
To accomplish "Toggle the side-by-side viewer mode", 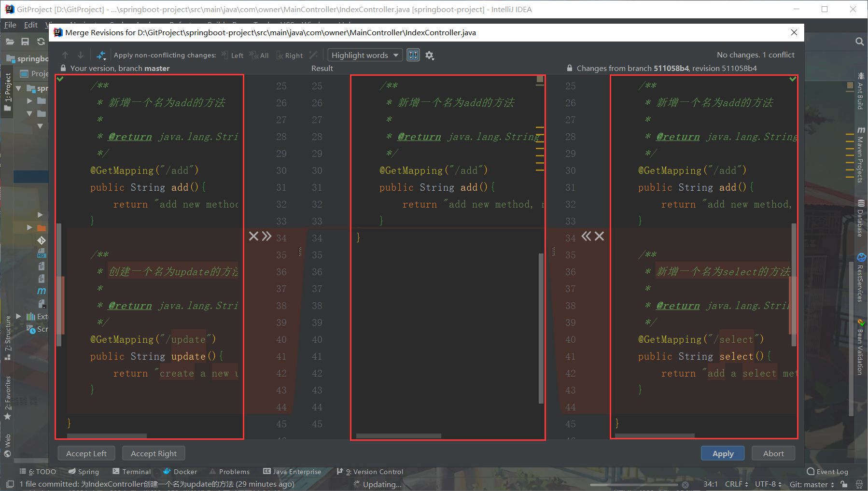I will [x=413, y=55].
